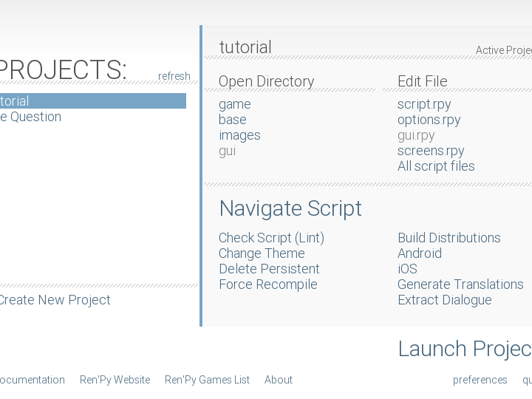The image size is (532, 399).
Task: Click Create New Project
Action: (54, 300)
